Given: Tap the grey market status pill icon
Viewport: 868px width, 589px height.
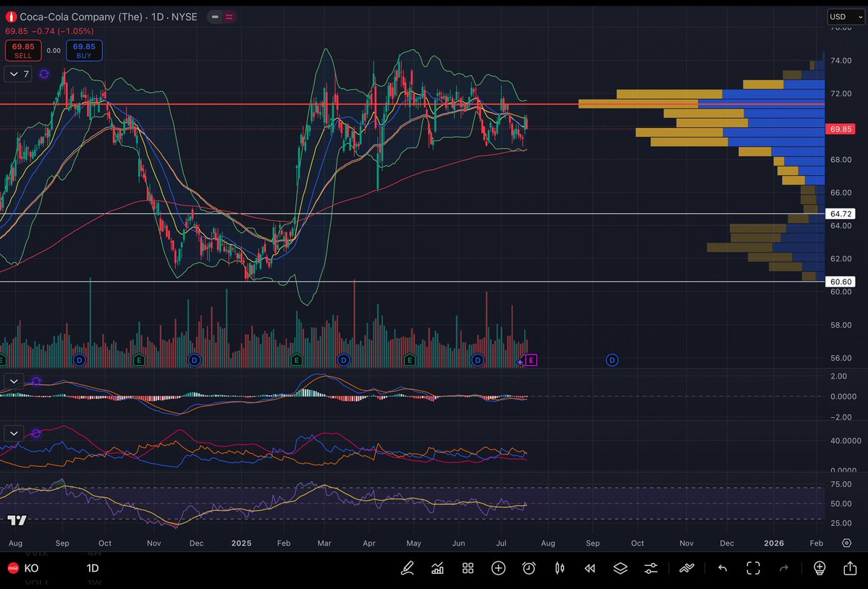Looking at the screenshot, I should tap(215, 17).
